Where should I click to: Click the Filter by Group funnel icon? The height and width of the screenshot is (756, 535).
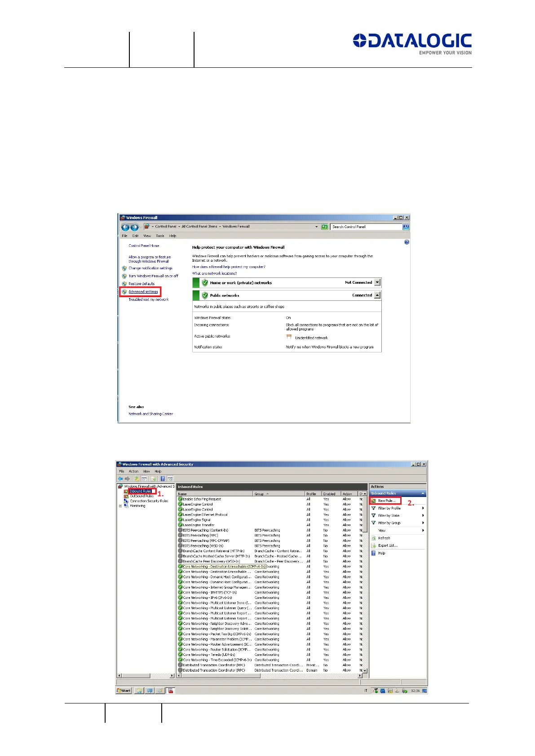click(373, 523)
